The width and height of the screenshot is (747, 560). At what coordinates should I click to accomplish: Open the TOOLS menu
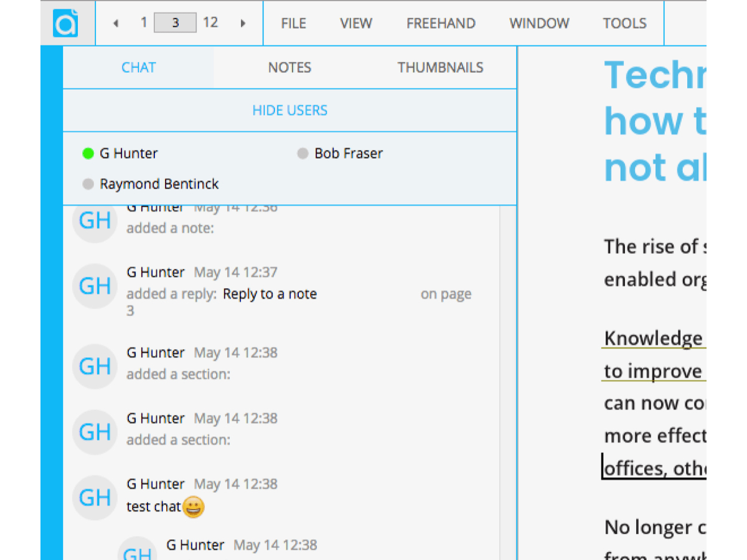[624, 24]
